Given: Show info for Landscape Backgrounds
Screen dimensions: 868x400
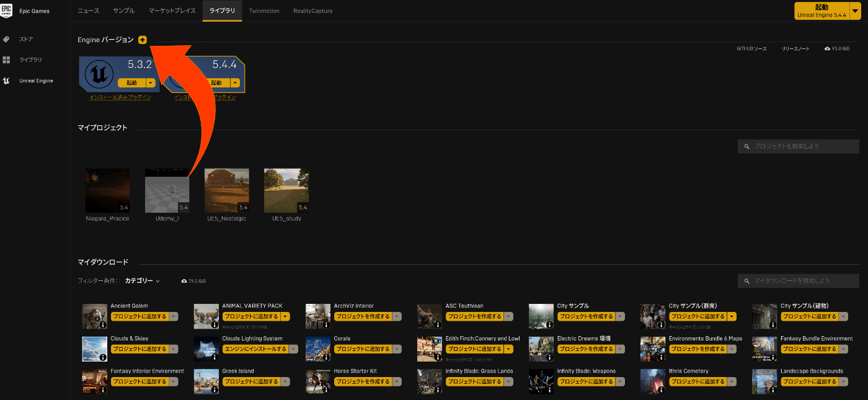Looking at the screenshot, I should point(773,390).
